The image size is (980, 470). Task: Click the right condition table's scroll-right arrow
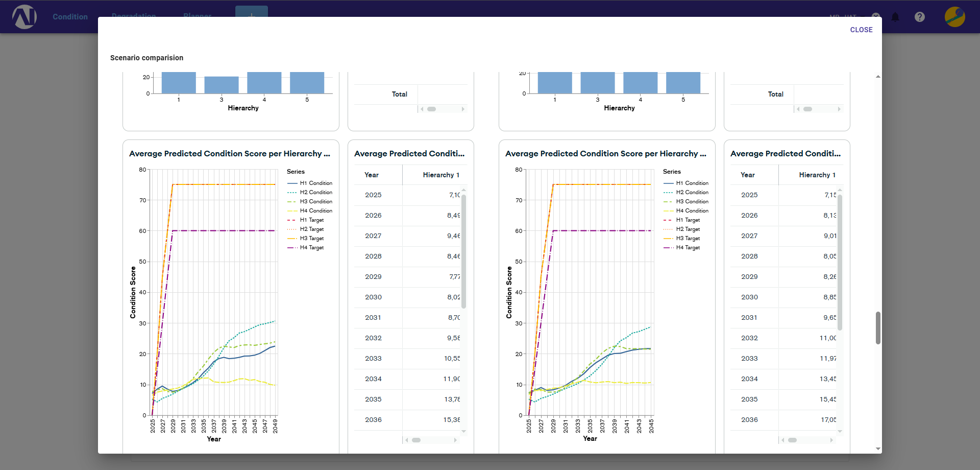831,440
